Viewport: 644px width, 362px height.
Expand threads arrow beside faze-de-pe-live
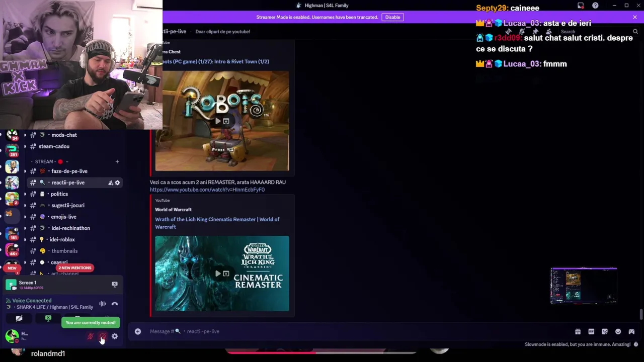coord(25,171)
